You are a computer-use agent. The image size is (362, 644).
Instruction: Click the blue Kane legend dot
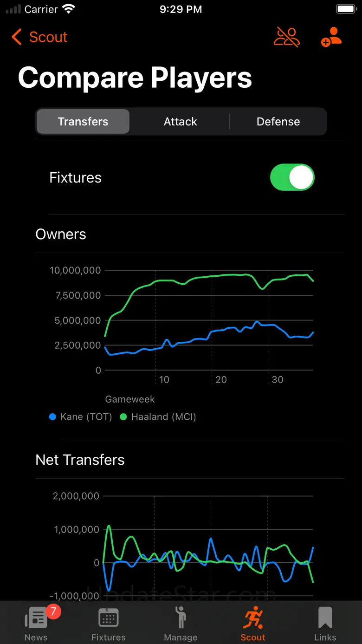point(52,417)
